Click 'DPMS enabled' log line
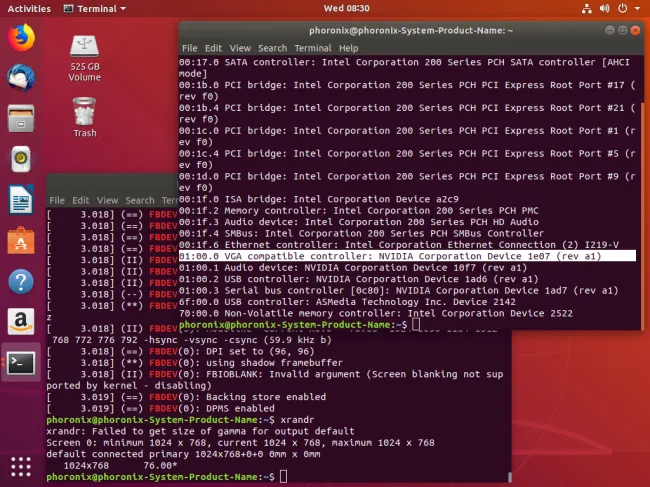Screen dimensions: 650x487 [160, 408]
